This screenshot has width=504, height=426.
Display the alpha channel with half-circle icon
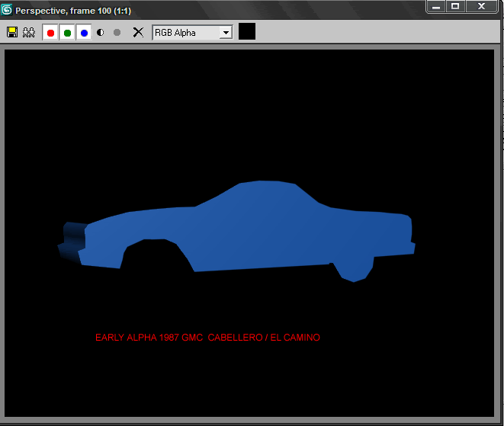[101, 33]
